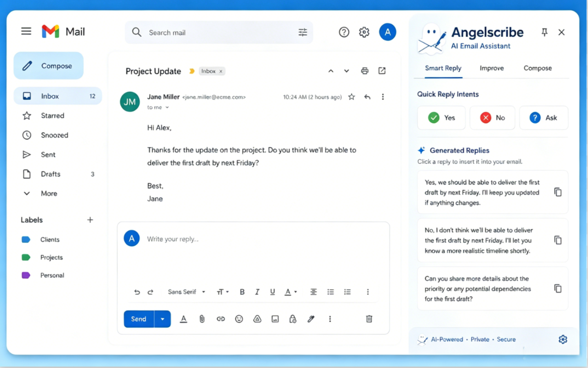Send the reply
Image resolution: width=588 pixels, height=368 pixels.
coord(139,319)
